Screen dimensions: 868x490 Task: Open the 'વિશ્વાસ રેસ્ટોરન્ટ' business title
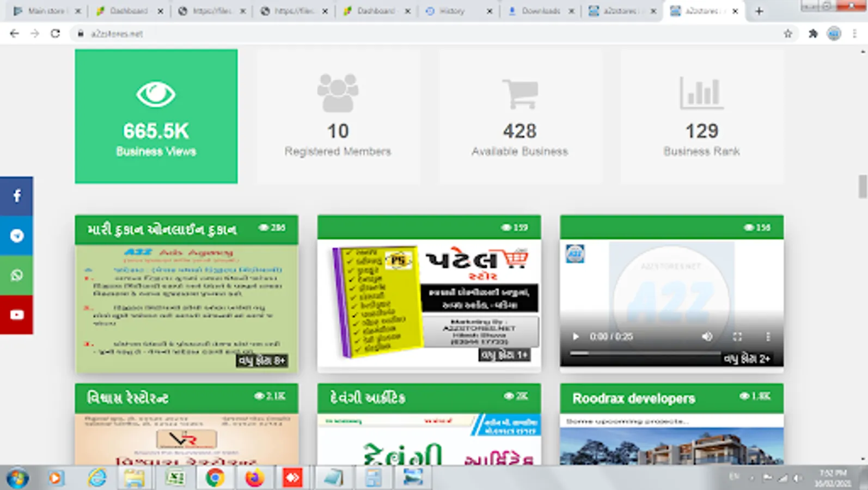tap(127, 398)
